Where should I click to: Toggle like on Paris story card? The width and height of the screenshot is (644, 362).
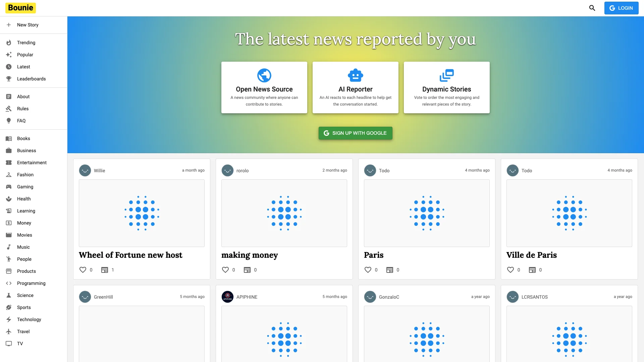point(368,269)
